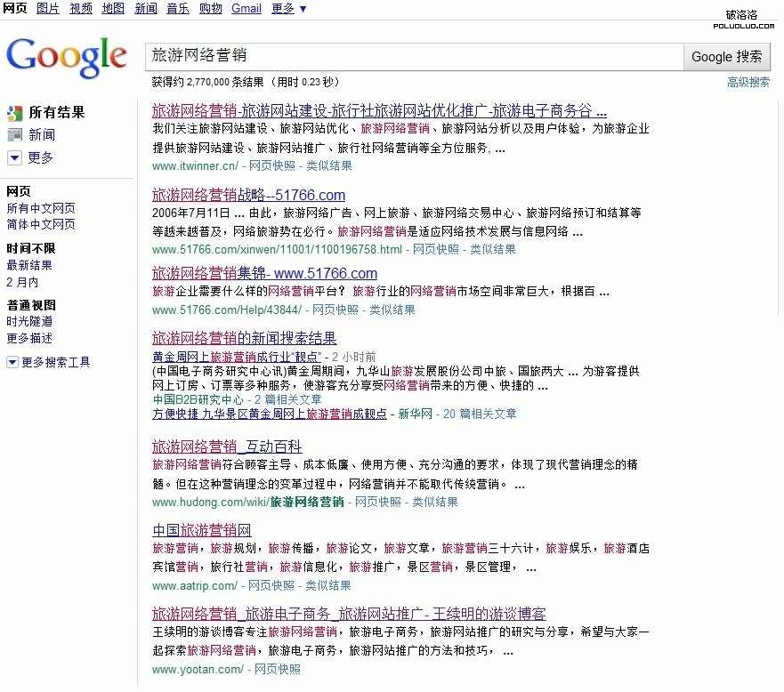
Task: Click the Google logo
Action: click(x=66, y=55)
